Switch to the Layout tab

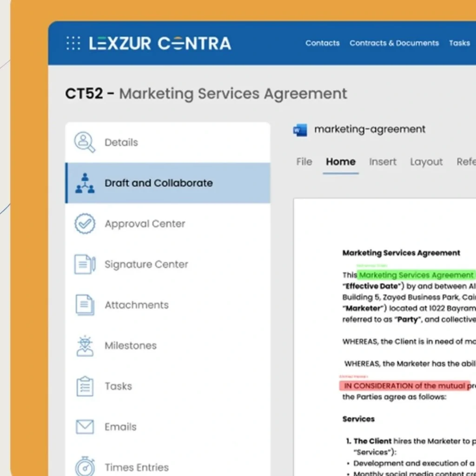tap(426, 162)
